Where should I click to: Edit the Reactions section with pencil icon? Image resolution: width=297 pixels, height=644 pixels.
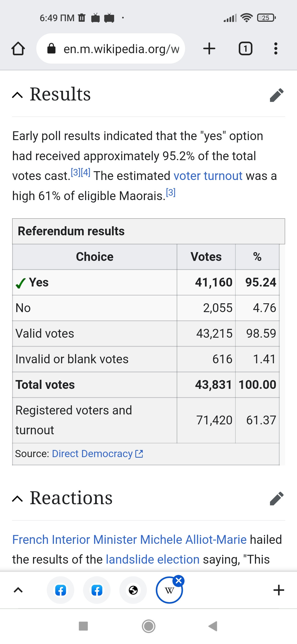277,498
